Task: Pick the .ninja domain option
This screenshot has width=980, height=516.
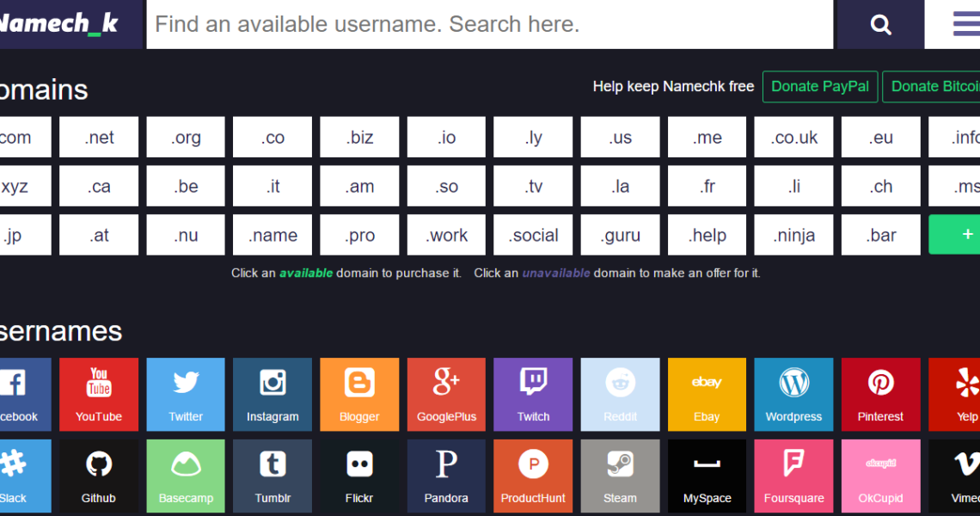Action: (x=793, y=235)
